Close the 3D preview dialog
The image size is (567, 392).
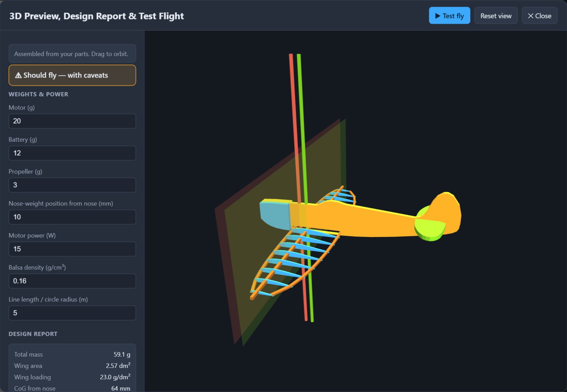(x=539, y=16)
